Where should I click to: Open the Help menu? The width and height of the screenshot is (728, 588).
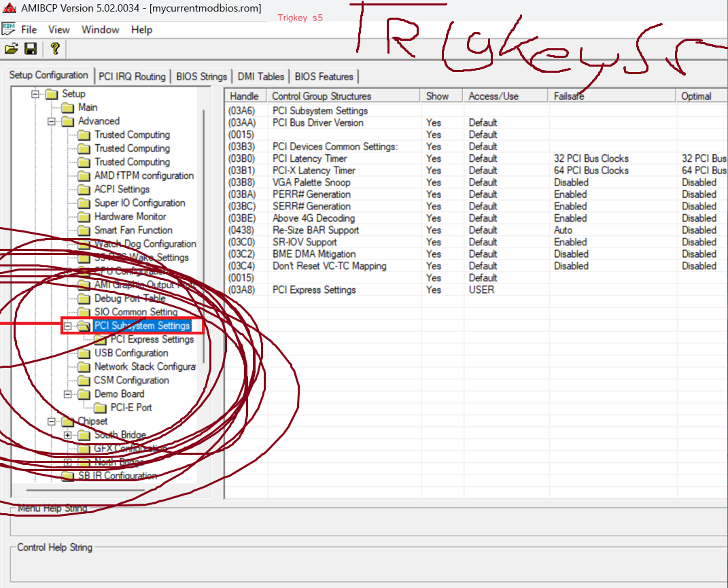(141, 30)
